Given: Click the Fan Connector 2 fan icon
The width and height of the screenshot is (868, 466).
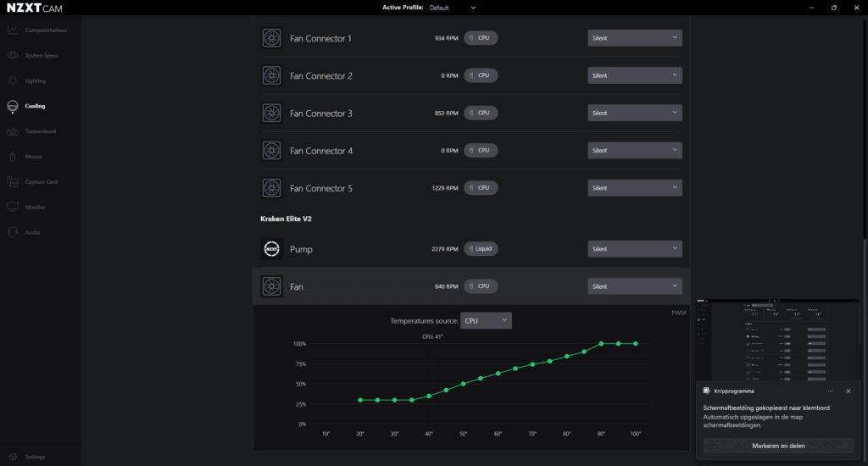Looking at the screenshot, I should click(271, 75).
